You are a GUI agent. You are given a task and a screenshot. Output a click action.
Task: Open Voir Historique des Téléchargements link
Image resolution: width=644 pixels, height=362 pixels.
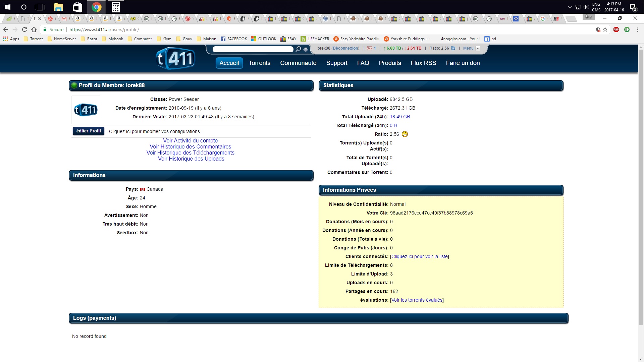190,153
